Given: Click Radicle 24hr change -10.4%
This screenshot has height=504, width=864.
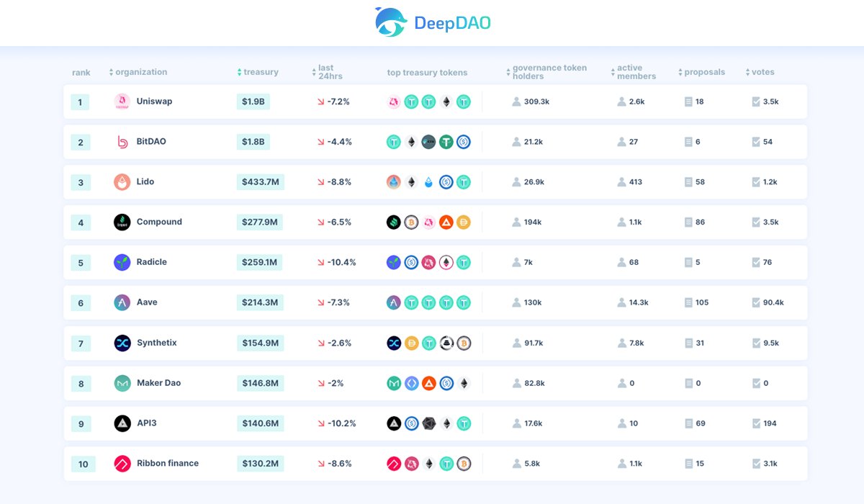Looking at the screenshot, I should click(341, 263).
